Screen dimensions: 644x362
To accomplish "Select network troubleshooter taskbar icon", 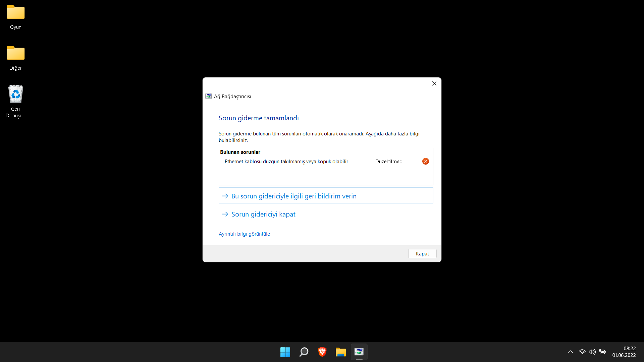I will pyautogui.click(x=359, y=352).
